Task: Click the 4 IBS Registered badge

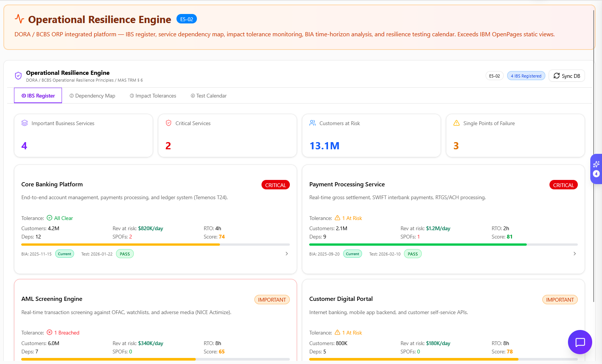Action: tap(526, 76)
